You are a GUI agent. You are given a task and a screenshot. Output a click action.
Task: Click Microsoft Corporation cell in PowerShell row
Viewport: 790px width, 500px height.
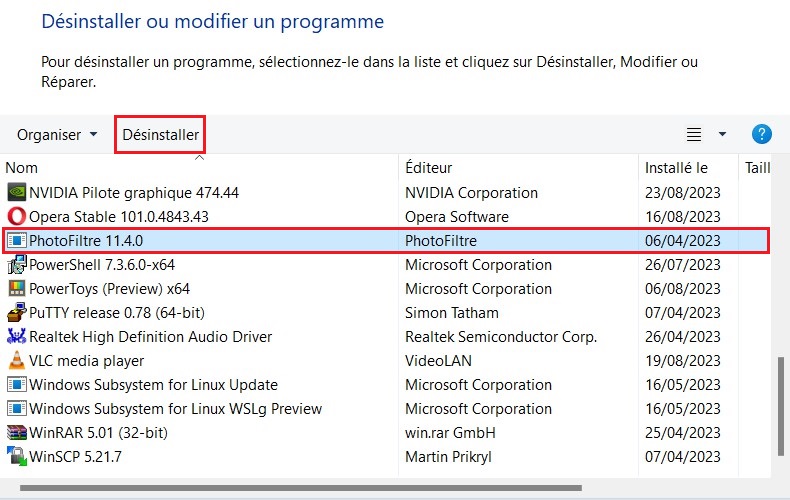point(478,265)
